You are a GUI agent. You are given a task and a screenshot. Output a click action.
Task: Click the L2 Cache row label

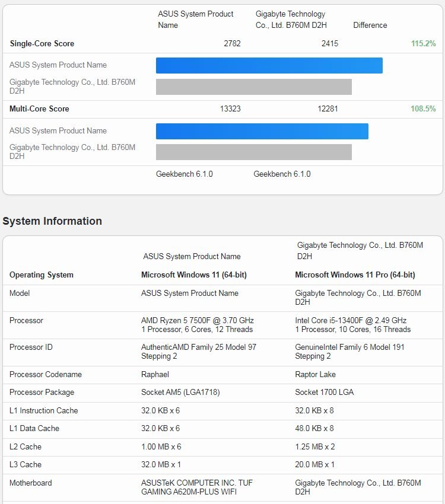click(26, 447)
